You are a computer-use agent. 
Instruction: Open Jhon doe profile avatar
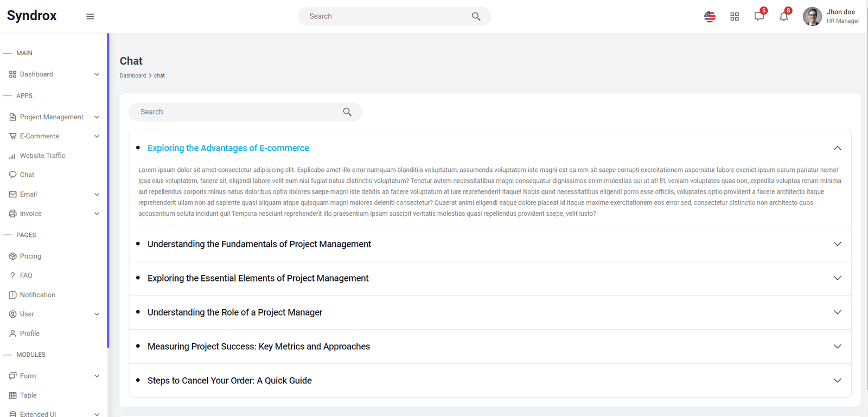click(812, 16)
